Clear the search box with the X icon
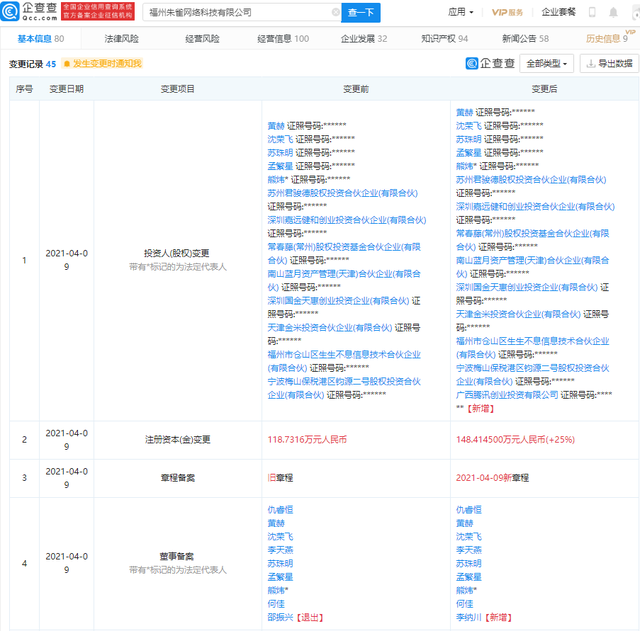Screen dimensions: 640x631 [336, 12]
